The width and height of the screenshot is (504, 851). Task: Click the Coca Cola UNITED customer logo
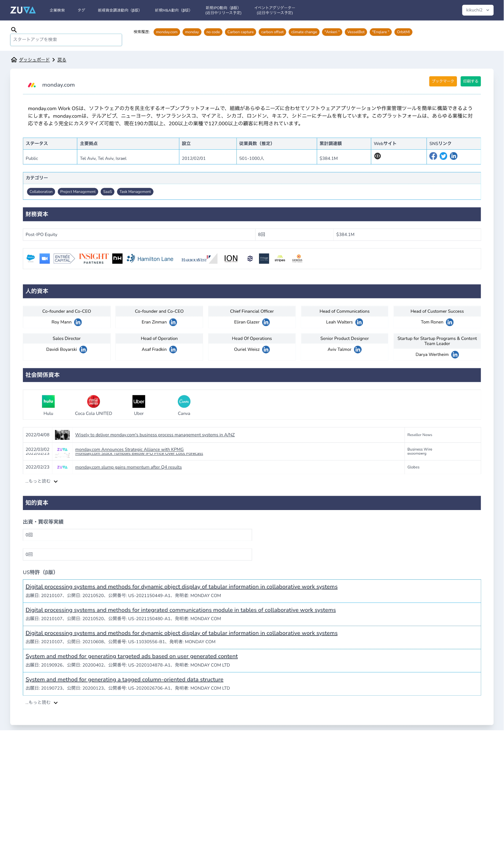point(93,402)
